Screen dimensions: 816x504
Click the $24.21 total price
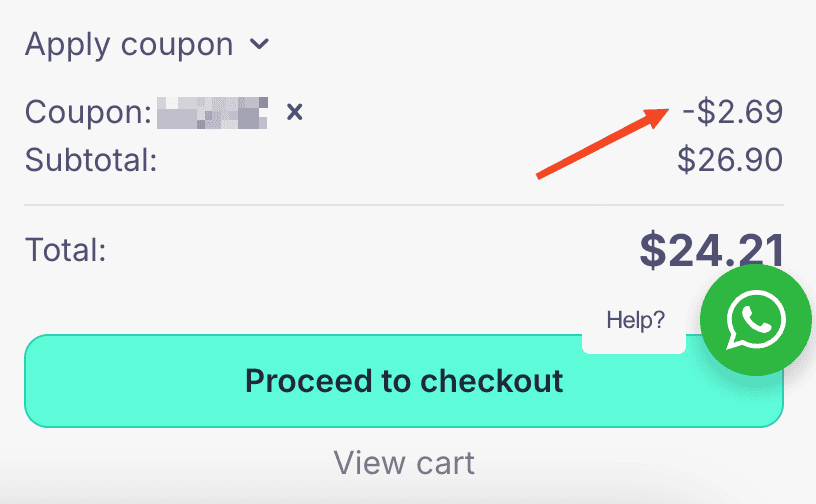(711, 250)
